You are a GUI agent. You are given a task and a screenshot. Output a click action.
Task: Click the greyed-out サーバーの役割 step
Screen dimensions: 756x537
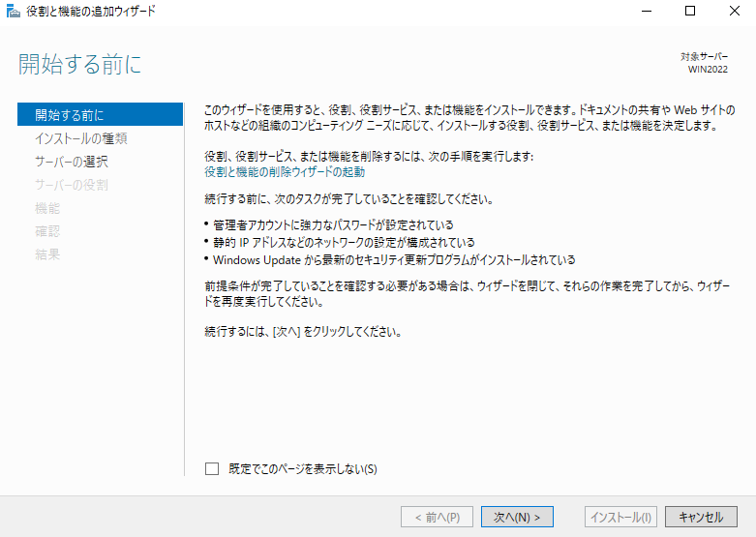click(71, 185)
